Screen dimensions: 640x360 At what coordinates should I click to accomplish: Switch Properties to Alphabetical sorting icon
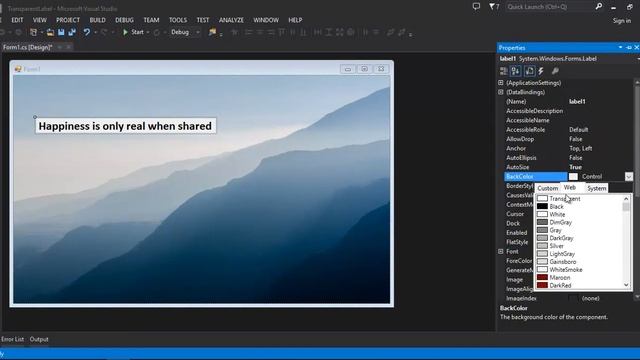516,71
